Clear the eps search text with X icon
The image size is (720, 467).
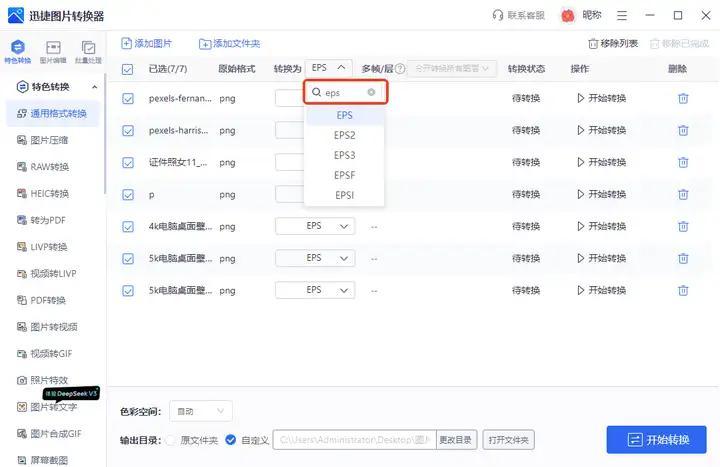pyautogui.click(x=372, y=92)
